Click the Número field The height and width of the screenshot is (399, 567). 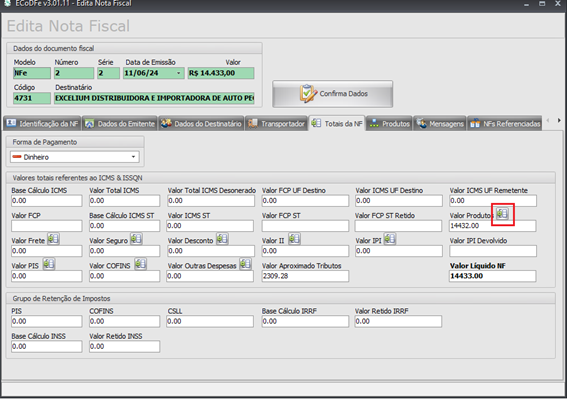point(74,73)
